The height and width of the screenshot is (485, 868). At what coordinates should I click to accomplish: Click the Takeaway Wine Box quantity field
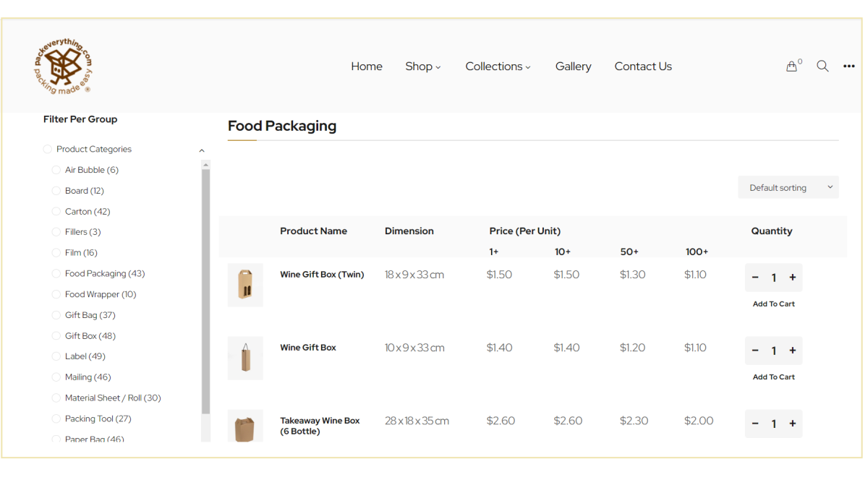[774, 424]
